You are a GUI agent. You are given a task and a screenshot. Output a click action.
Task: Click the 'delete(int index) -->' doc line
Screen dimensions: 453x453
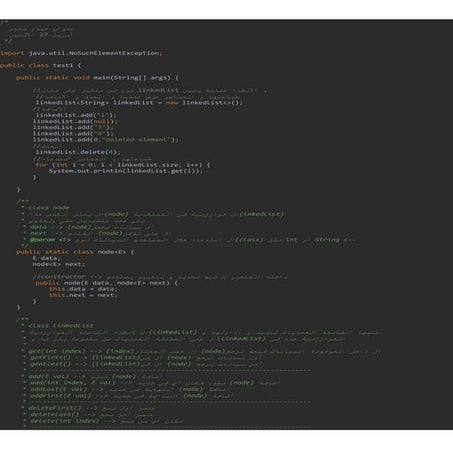pos(103,421)
